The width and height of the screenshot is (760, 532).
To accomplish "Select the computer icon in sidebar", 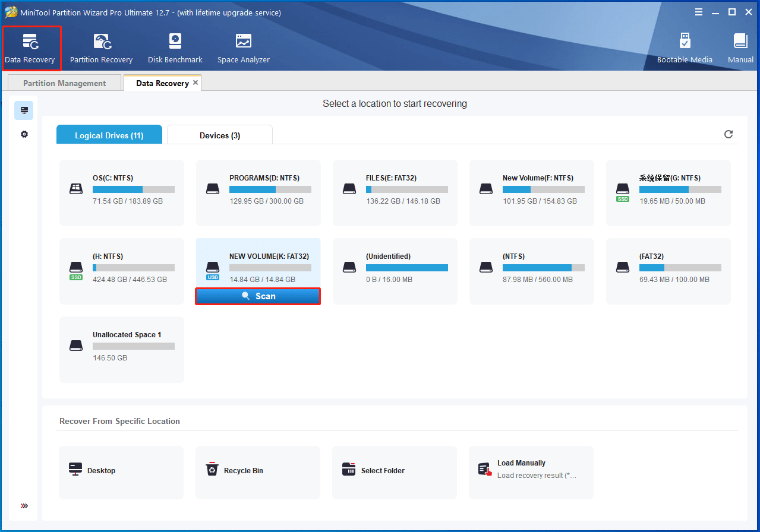I will (x=24, y=110).
